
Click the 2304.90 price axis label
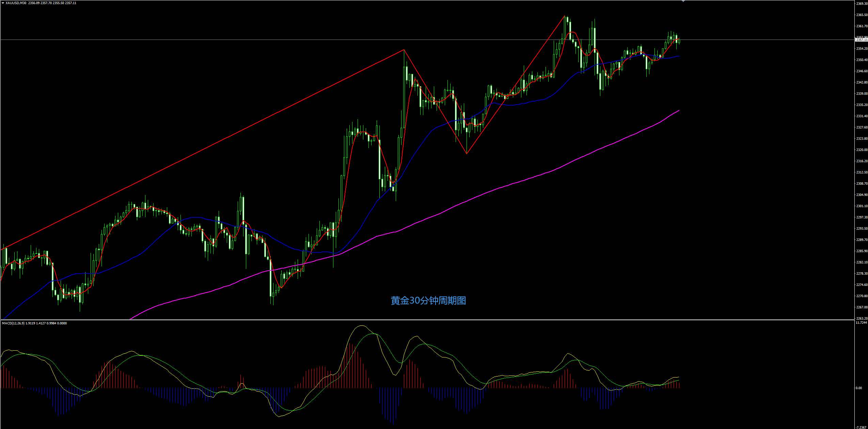click(x=862, y=195)
